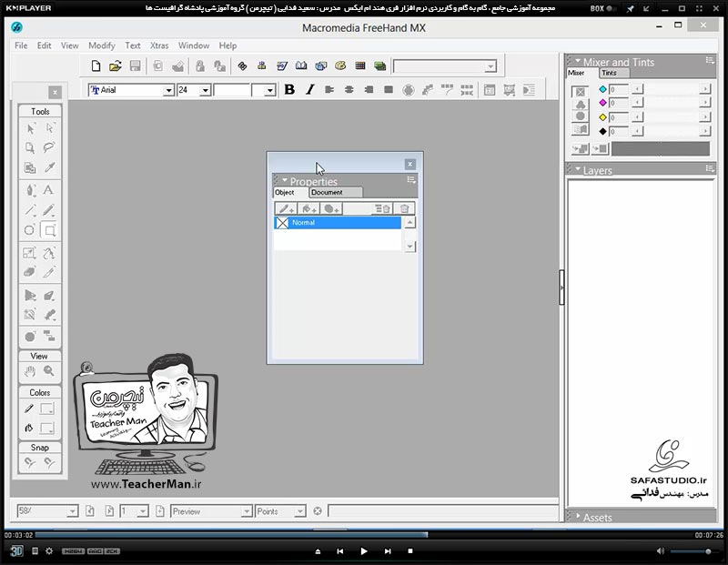Select the Subselect tool
The image size is (728, 565).
[50, 128]
